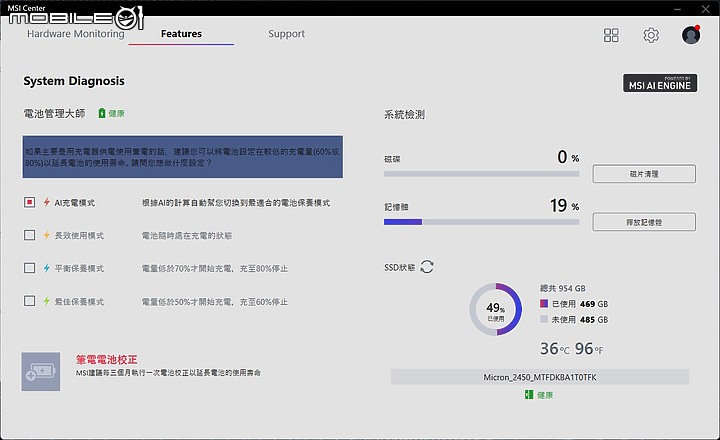Click the 96°F temperature reading
Image resolution: width=720 pixels, height=440 pixels.
click(x=589, y=349)
